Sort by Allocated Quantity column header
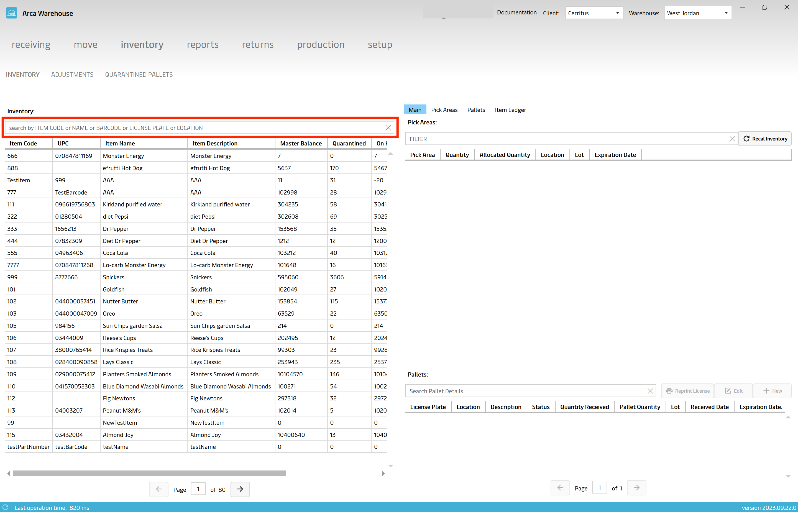The image size is (798, 532). pos(505,155)
